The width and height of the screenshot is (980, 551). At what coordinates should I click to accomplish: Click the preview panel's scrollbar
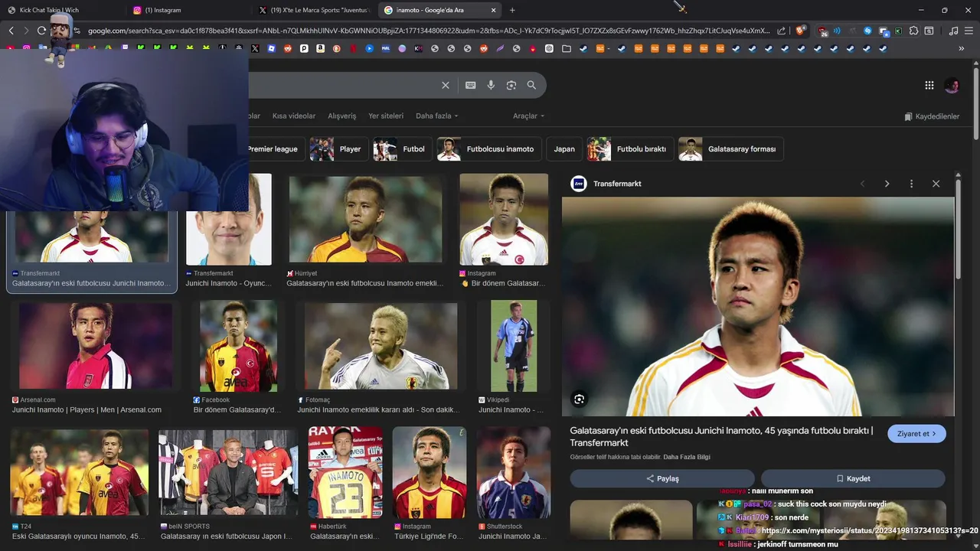click(958, 230)
